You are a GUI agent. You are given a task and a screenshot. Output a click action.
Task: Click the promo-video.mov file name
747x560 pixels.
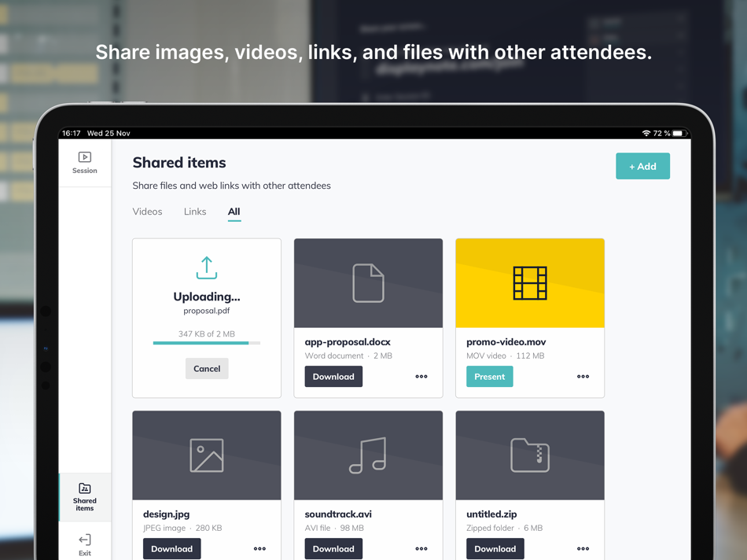click(506, 341)
